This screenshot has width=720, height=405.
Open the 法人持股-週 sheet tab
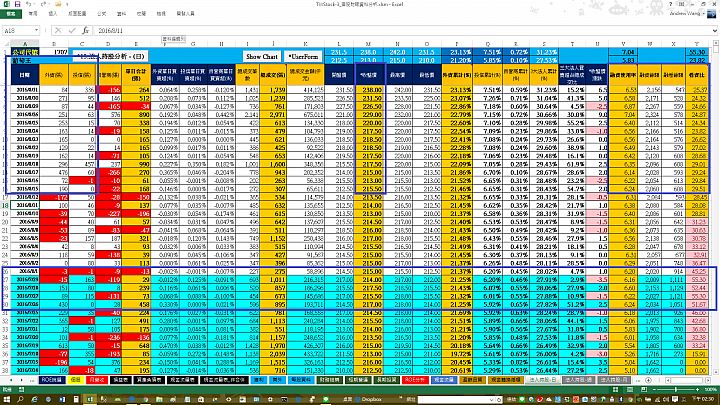(579, 380)
